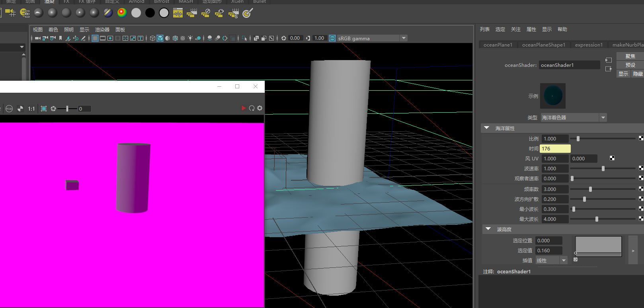Click the black sphere material shelf icon
The height and width of the screenshot is (308, 644).
(150, 13)
